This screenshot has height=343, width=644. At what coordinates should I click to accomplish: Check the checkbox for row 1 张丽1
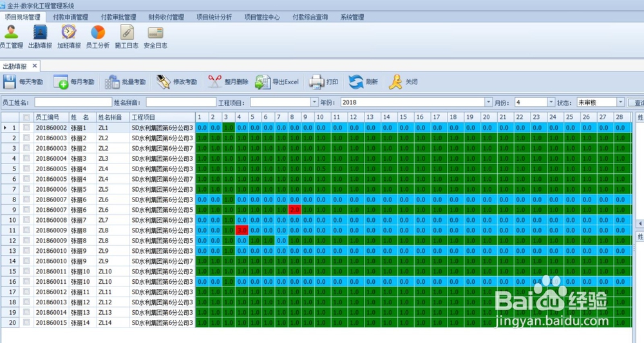point(26,127)
